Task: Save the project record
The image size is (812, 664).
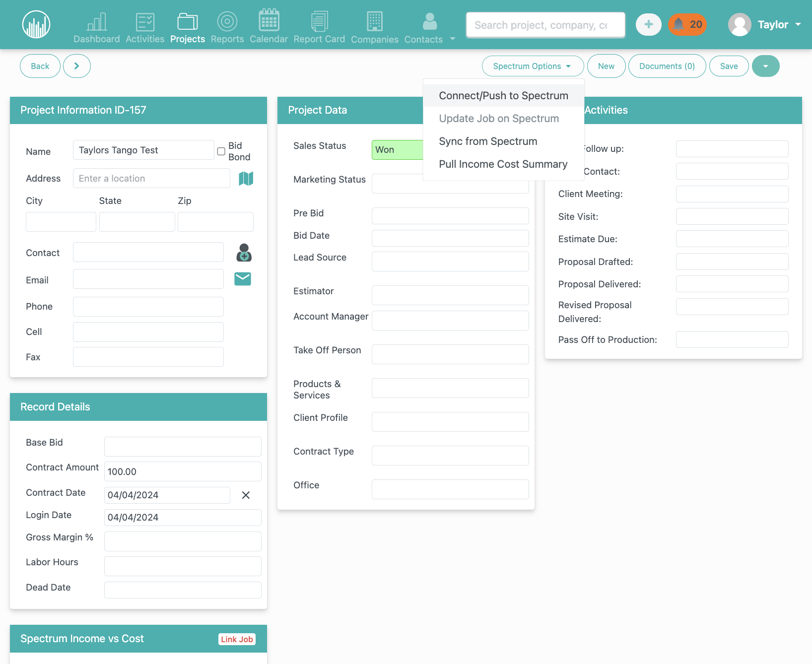Action: 729,66
